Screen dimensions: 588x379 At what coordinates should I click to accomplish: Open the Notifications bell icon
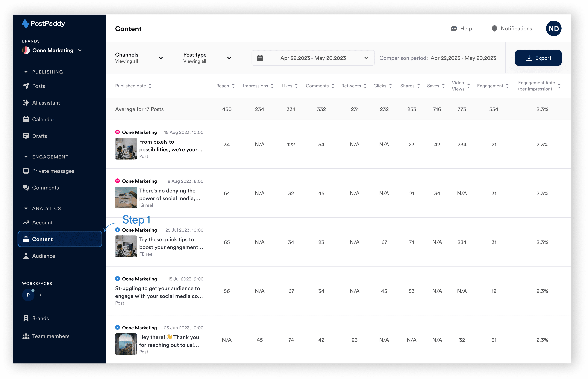[494, 28]
